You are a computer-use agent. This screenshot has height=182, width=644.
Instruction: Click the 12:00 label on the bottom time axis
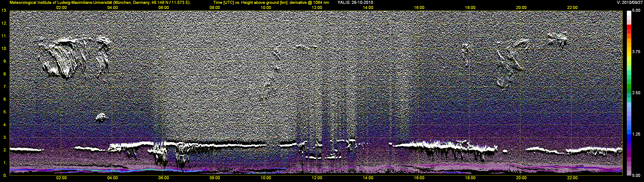coord(317,178)
